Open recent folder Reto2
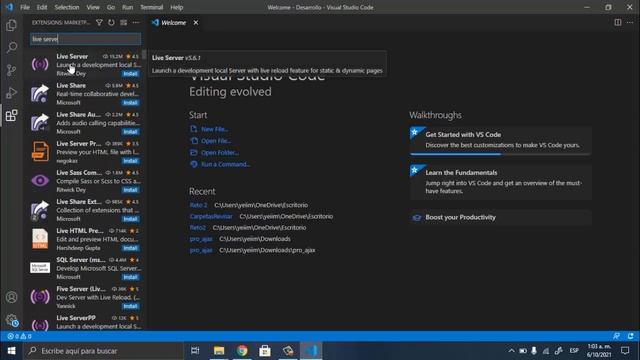Image resolution: width=640 pixels, height=360 pixels. click(x=198, y=228)
